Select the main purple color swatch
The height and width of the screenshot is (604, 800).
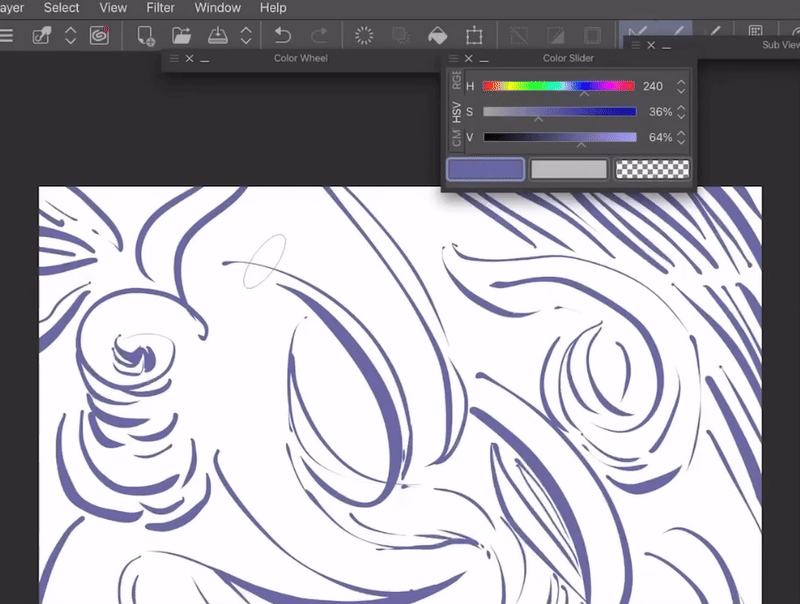coord(486,169)
